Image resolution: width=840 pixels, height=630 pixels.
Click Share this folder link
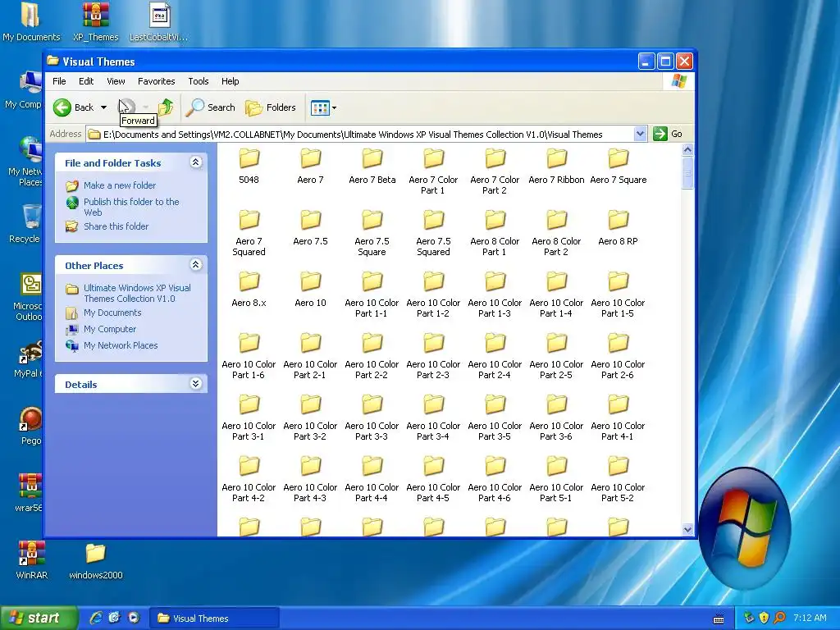point(116,226)
